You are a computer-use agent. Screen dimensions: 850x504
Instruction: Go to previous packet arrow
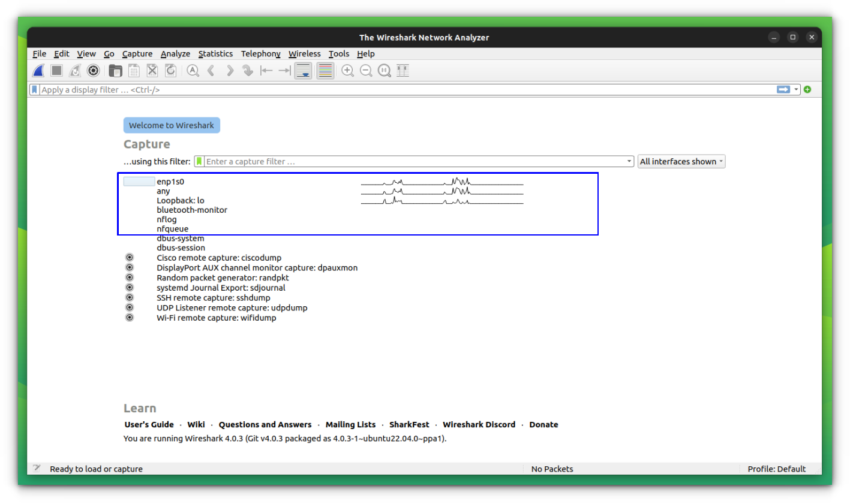(x=211, y=71)
